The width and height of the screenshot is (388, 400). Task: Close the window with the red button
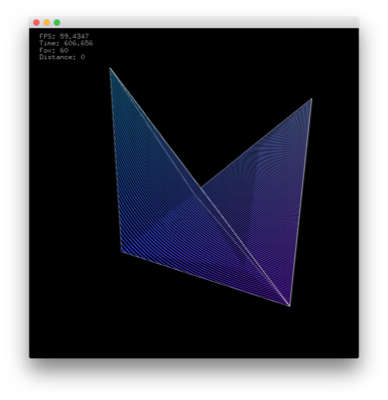tap(37, 23)
